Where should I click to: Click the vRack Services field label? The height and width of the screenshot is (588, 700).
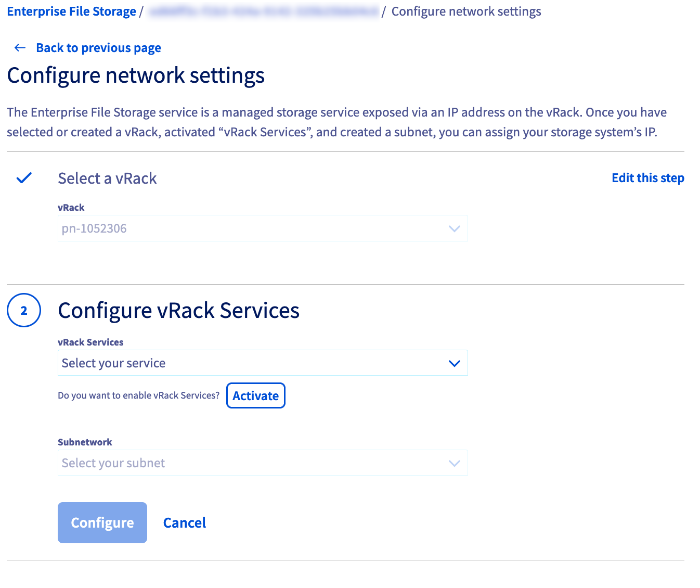[x=90, y=342]
